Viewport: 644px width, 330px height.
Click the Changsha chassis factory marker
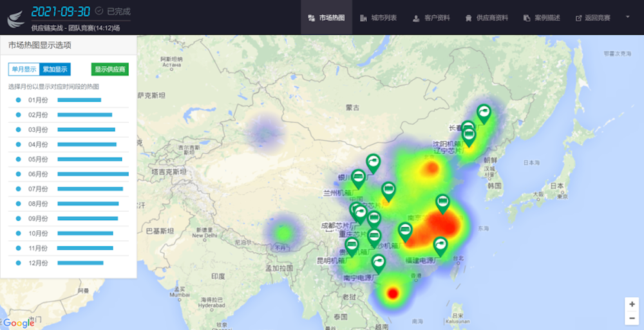pyautogui.click(x=374, y=236)
